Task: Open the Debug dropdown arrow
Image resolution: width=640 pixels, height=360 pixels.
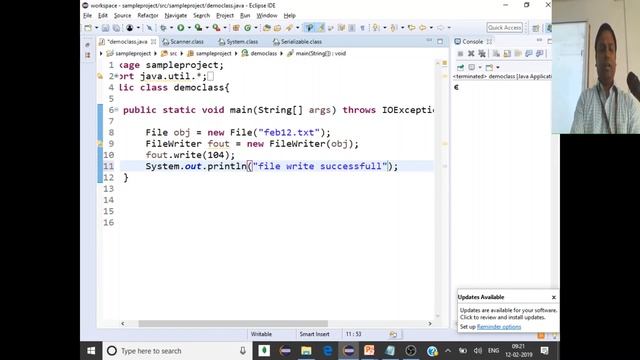Action: coord(171,28)
